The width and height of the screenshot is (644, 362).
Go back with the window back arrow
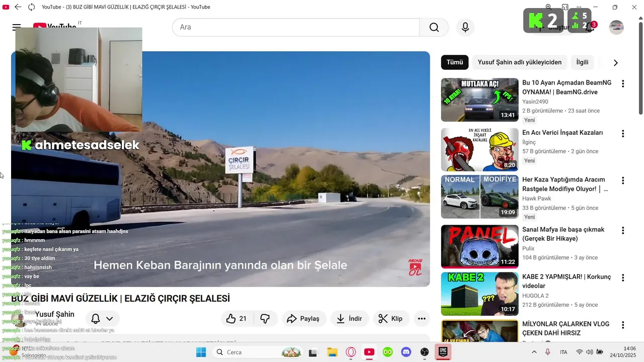[18, 7]
